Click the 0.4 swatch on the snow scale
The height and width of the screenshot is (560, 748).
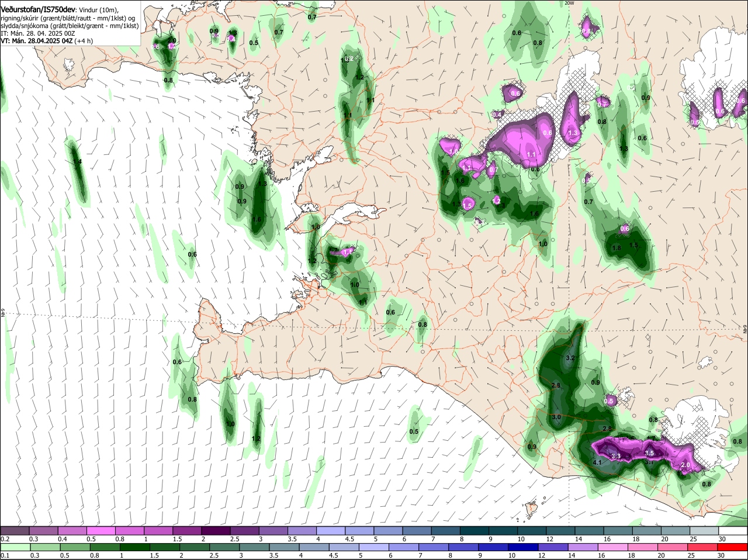coord(72,531)
